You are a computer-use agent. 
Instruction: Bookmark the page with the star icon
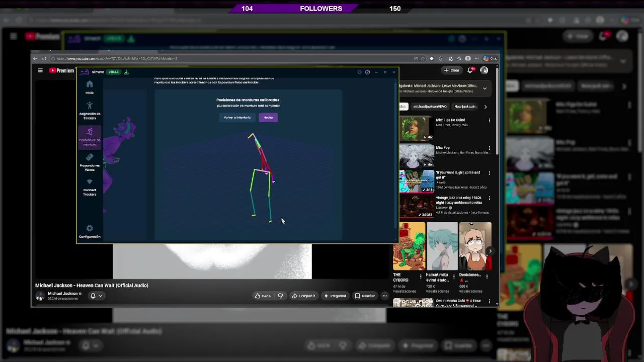423,58
